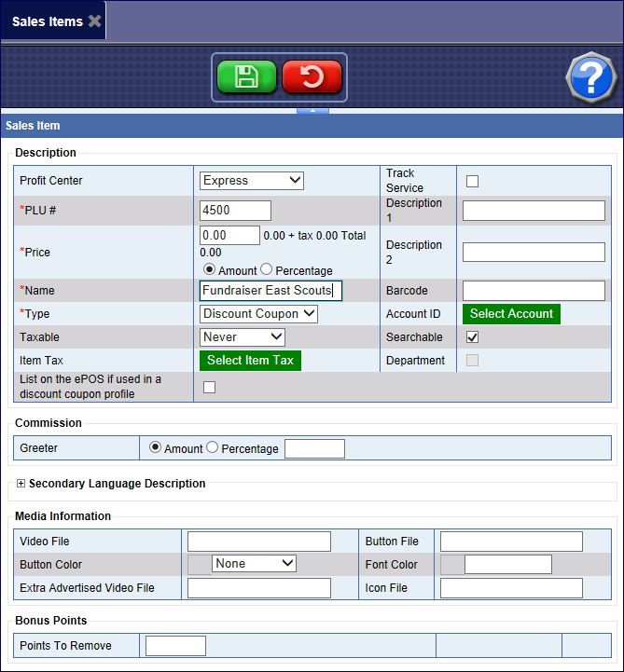Enable the Track Service checkbox

click(472, 181)
